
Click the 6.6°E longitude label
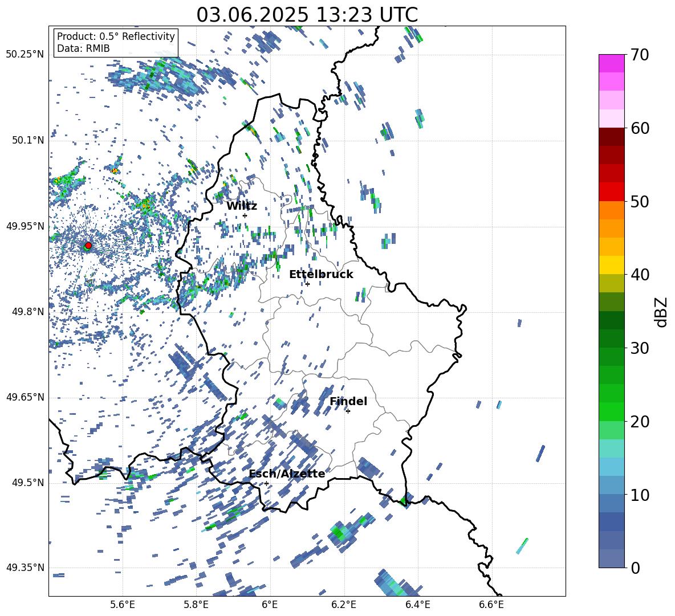tap(491, 605)
